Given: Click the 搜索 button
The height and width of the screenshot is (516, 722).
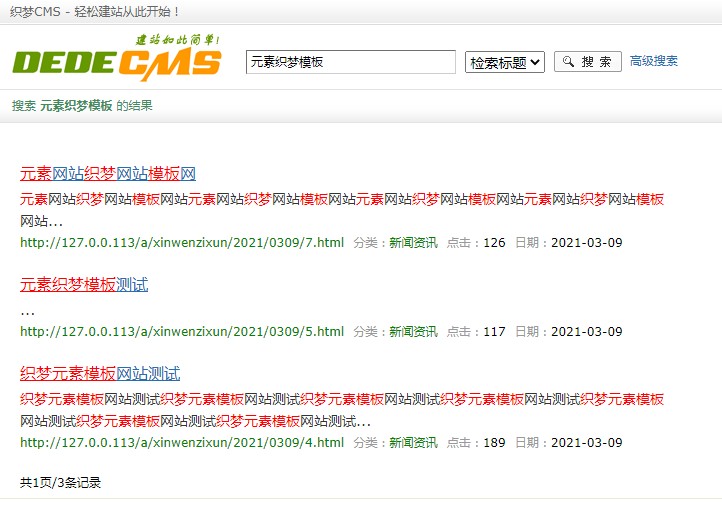Looking at the screenshot, I should coord(588,61).
